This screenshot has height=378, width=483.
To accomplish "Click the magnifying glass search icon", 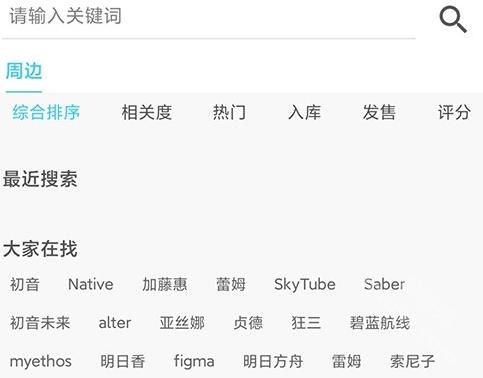I will coord(453,20).
